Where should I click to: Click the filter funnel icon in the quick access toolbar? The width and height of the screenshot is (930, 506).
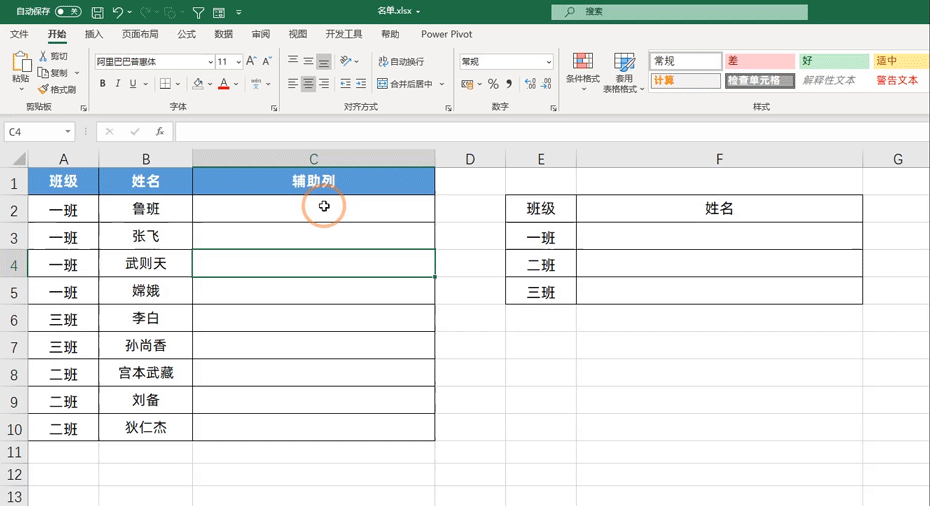[199, 12]
